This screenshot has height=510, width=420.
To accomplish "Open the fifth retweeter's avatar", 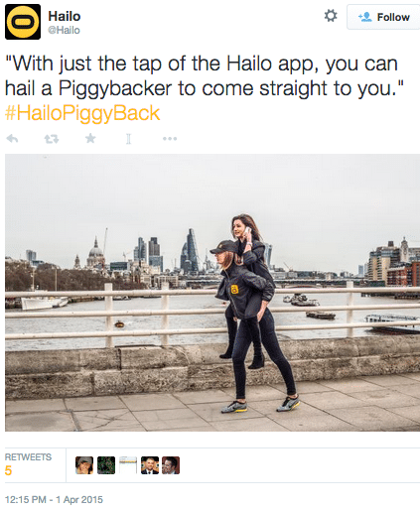I will coord(171,465).
